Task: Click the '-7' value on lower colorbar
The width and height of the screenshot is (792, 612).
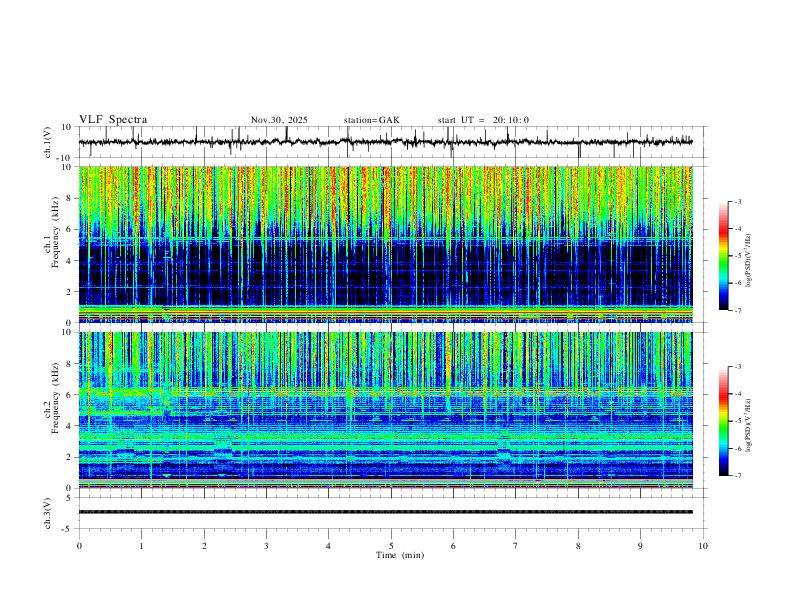Action: (x=737, y=476)
